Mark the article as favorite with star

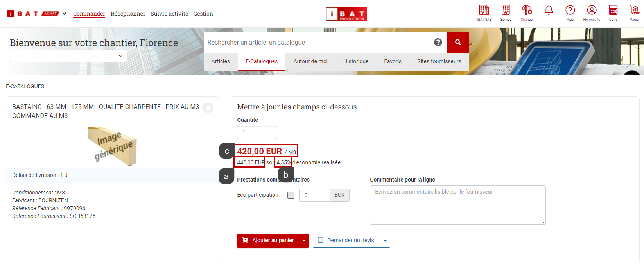208,108
